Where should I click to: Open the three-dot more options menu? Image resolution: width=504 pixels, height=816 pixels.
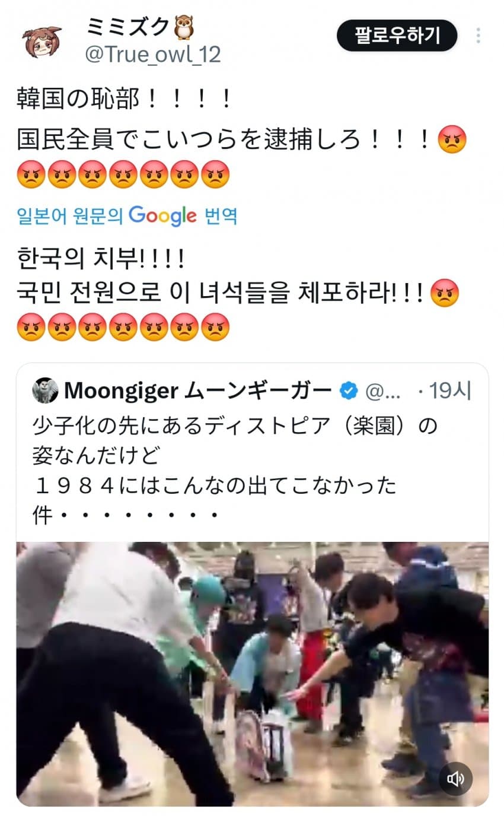pos(478,36)
